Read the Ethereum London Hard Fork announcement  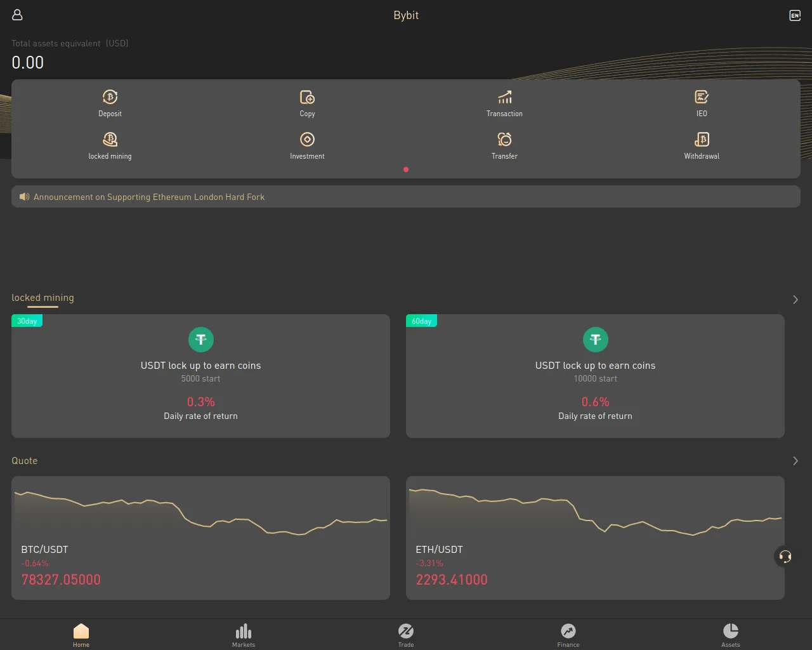click(149, 197)
